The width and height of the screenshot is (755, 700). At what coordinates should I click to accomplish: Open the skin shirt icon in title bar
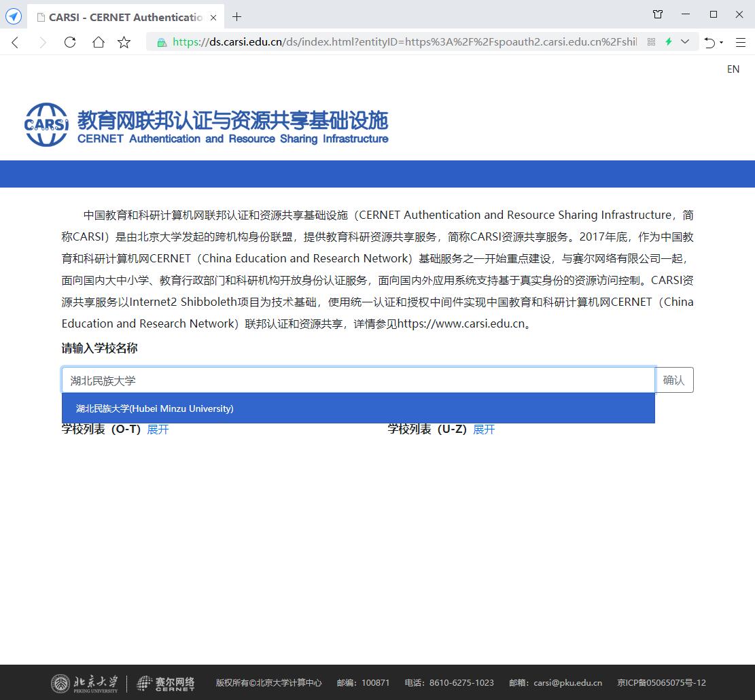[x=657, y=14]
